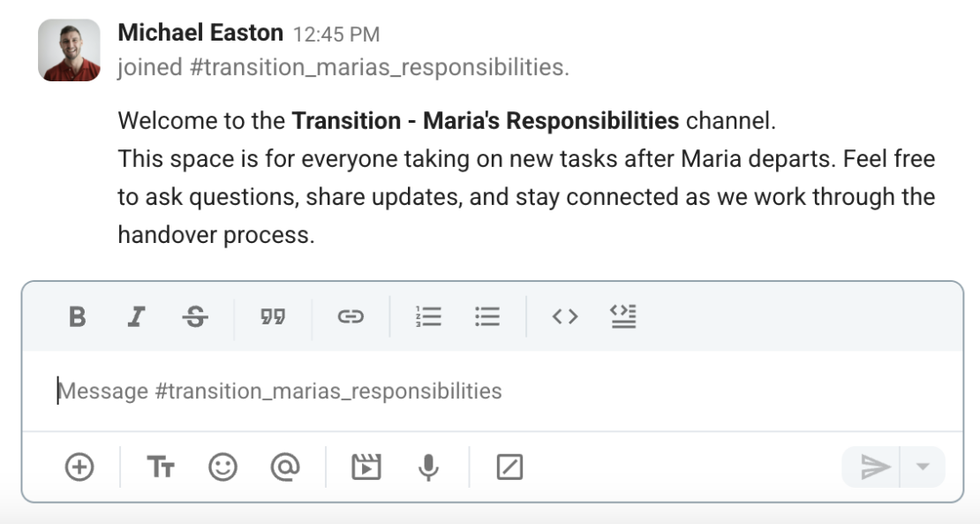The height and width of the screenshot is (524, 980).
Task: Click inside the message input field
Action: (353, 391)
